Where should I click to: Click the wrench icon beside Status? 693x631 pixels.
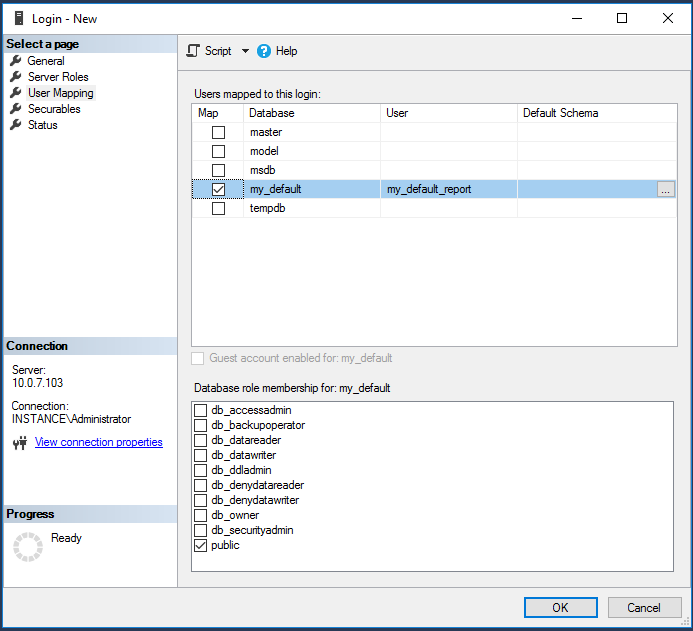(16, 125)
